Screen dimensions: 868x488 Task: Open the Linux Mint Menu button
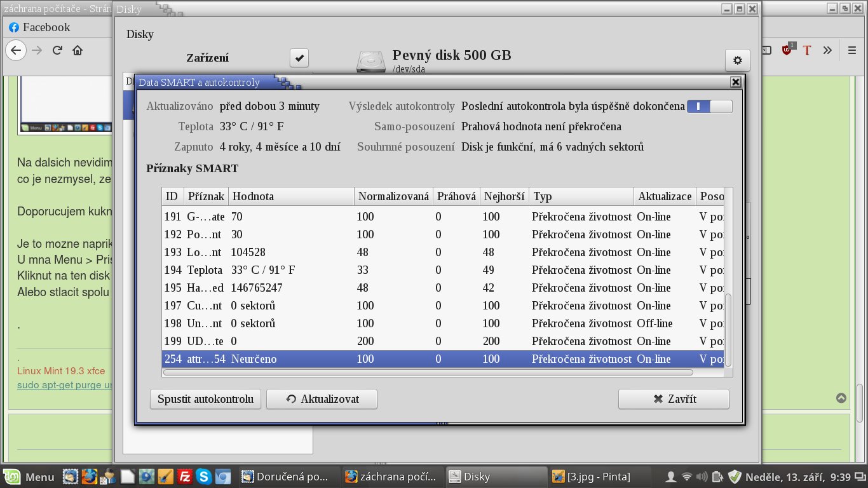(30, 476)
